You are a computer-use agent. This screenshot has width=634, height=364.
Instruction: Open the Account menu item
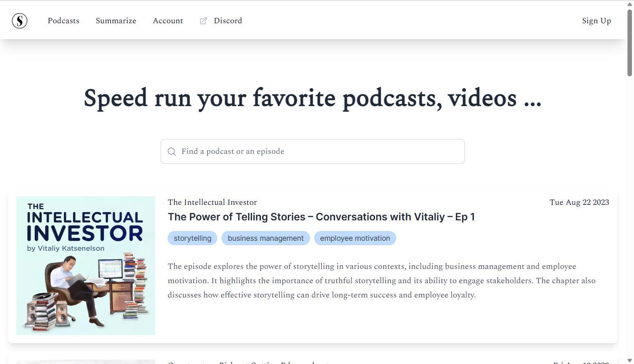coord(168,21)
